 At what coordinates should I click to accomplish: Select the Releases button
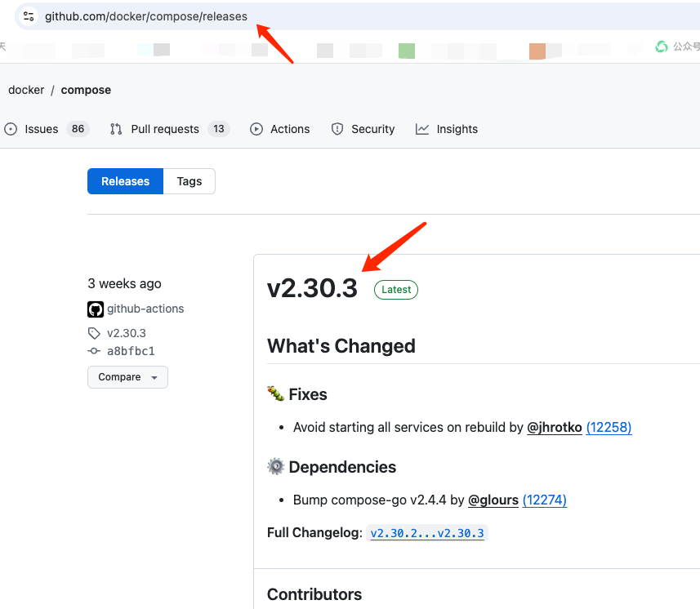click(x=126, y=181)
